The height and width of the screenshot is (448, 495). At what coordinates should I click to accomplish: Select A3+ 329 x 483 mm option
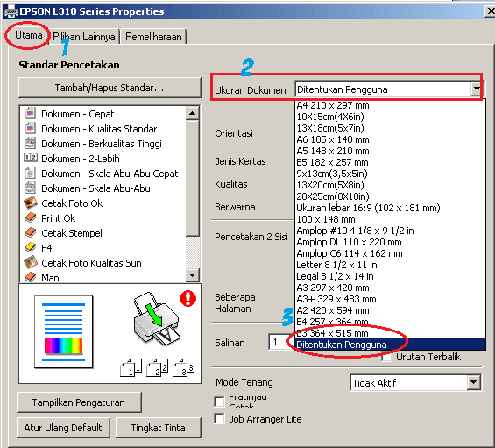coord(390,299)
